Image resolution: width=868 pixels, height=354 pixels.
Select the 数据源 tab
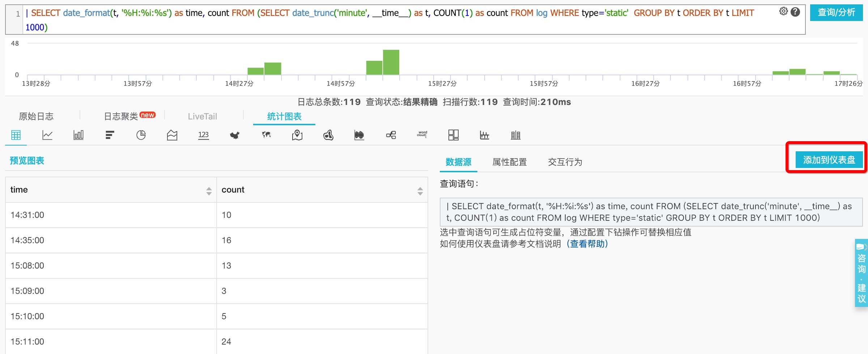(458, 162)
